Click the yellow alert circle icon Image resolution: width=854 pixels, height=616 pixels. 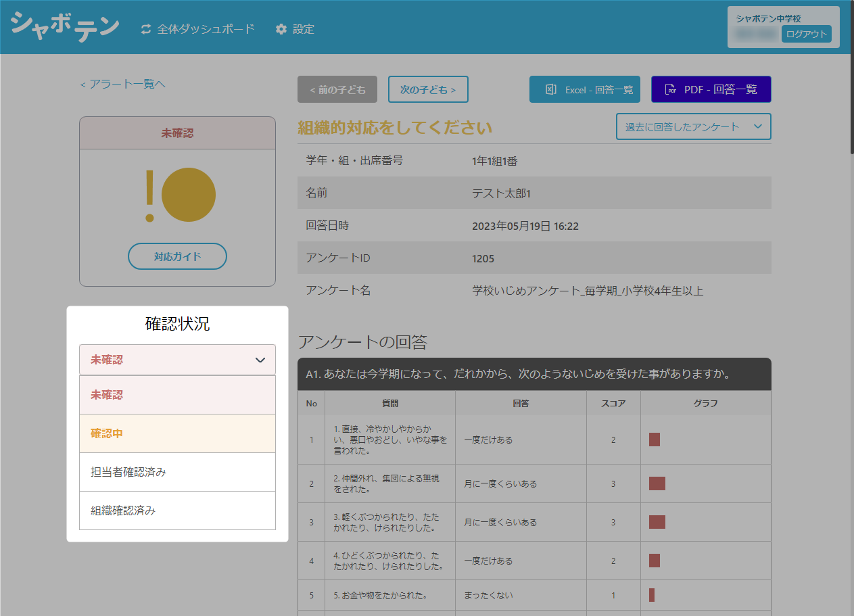189,195
